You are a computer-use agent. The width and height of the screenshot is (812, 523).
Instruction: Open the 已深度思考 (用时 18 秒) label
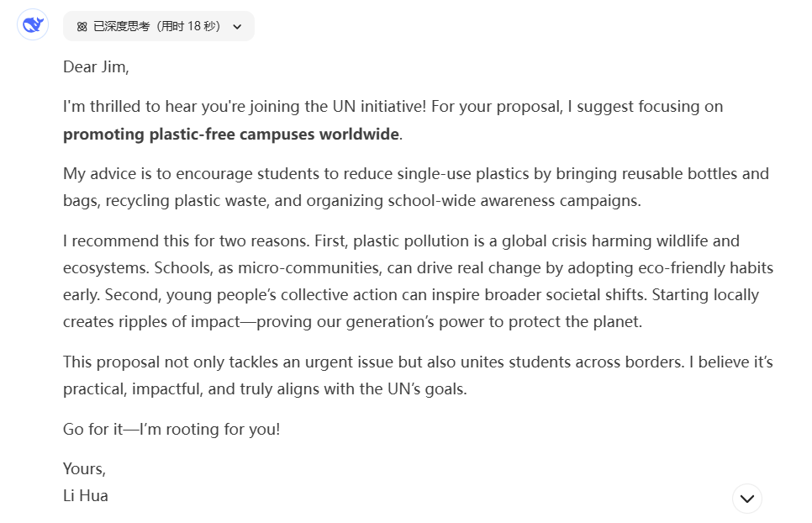click(x=157, y=26)
